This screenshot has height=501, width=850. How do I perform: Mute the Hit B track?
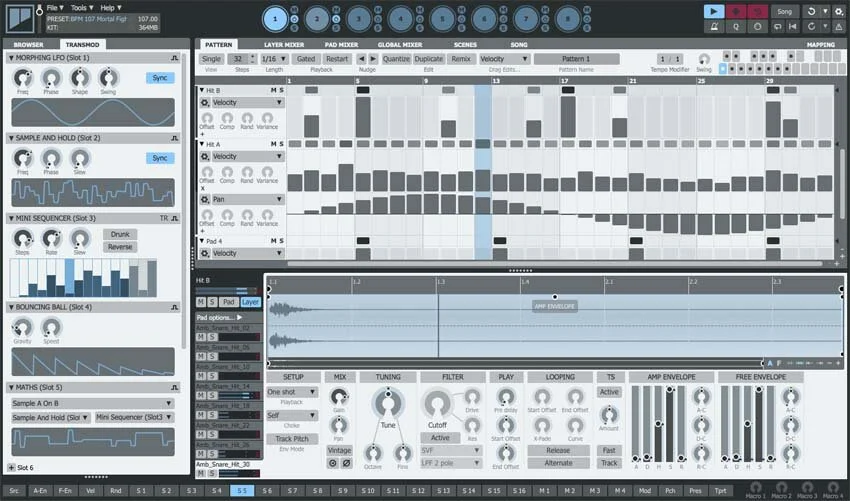tap(273, 91)
